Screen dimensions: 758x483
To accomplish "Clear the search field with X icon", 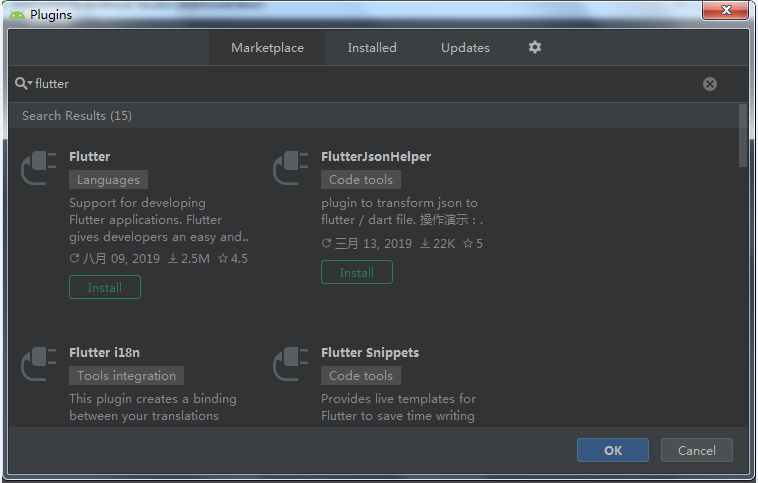I will pyautogui.click(x=710, y=84).
